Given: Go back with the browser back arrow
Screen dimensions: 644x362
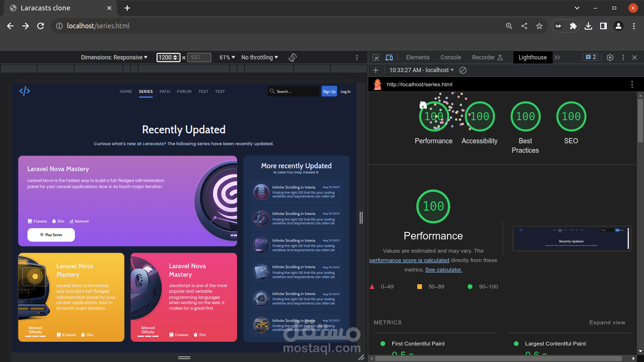Looking at the screenshot, I should coord(10,26).
